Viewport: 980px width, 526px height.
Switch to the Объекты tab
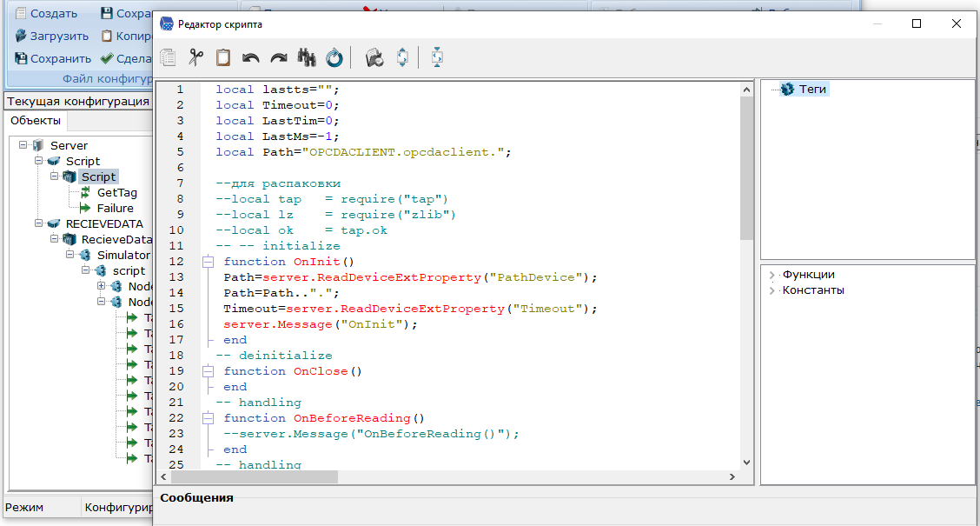(36, 121)
